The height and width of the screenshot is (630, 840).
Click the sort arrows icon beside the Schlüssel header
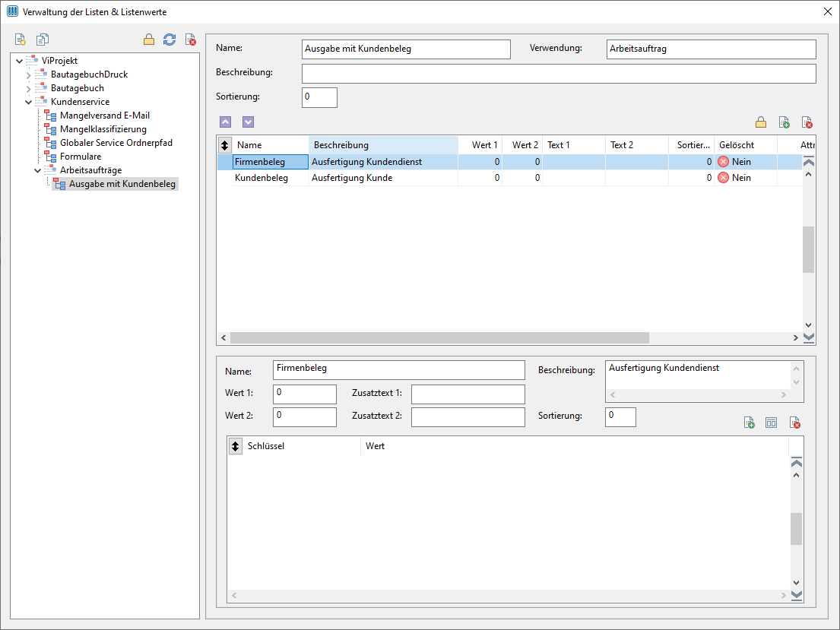click(x=235, y=446)
